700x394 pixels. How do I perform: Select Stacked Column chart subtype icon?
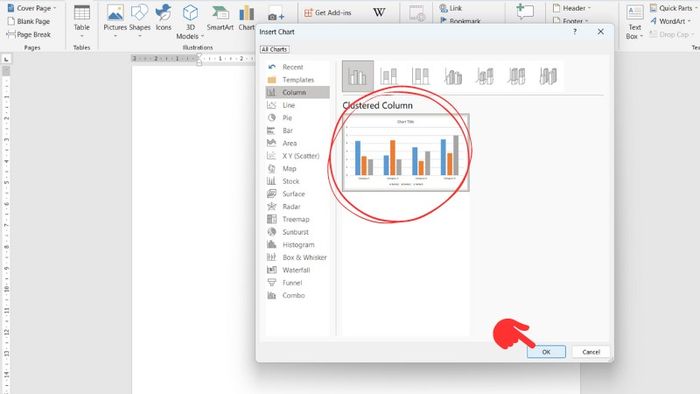389,76
